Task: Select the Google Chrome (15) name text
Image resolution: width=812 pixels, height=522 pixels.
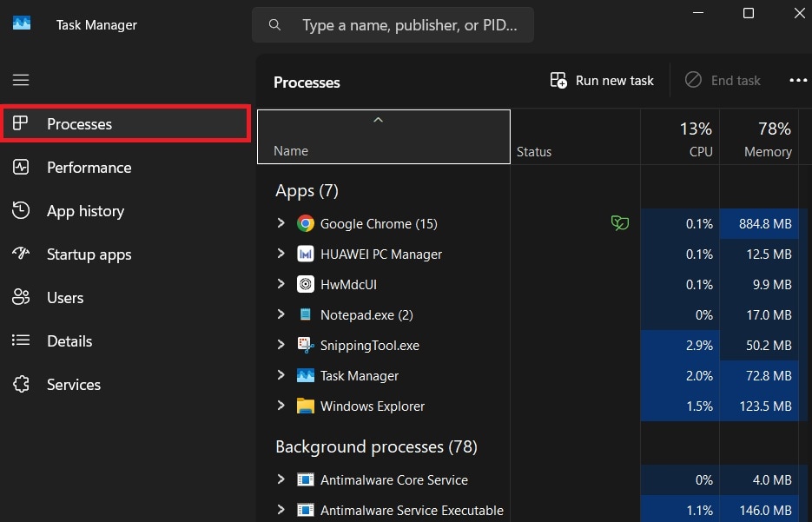Action: (379, 224)
